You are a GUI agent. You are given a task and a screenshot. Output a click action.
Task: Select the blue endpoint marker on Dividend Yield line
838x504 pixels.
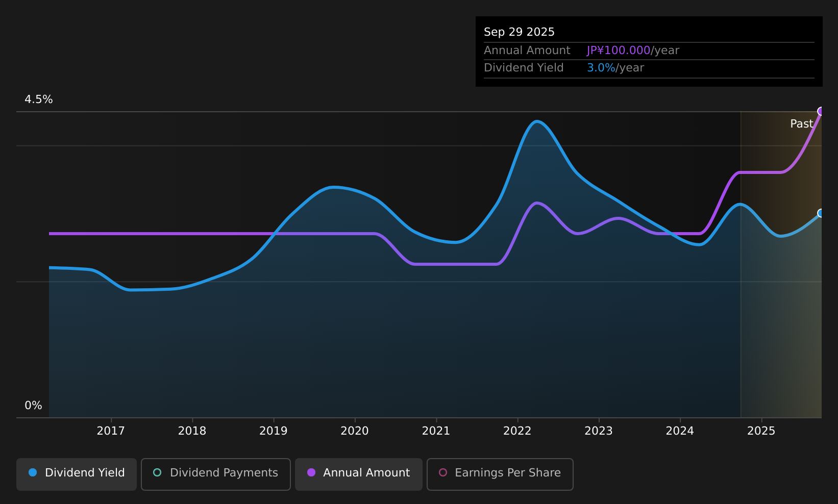pos(821,214)
